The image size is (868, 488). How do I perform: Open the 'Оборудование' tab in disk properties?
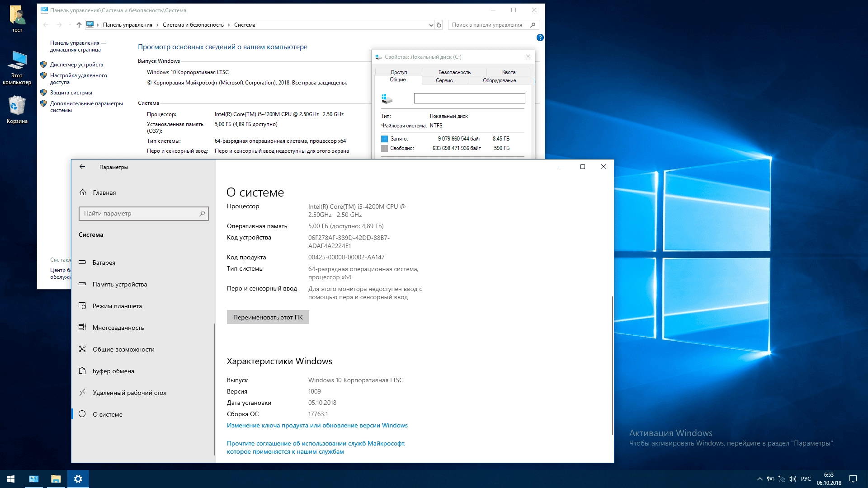tap(499, 80)
